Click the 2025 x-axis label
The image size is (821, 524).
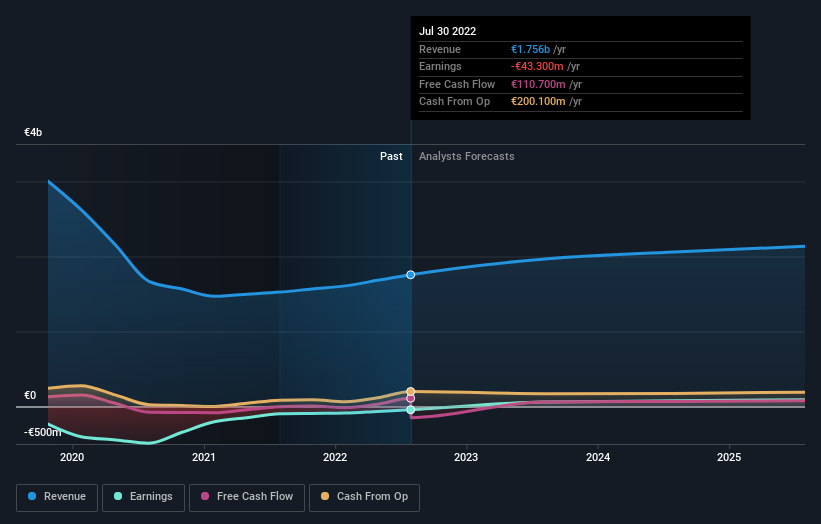(729, 457)
